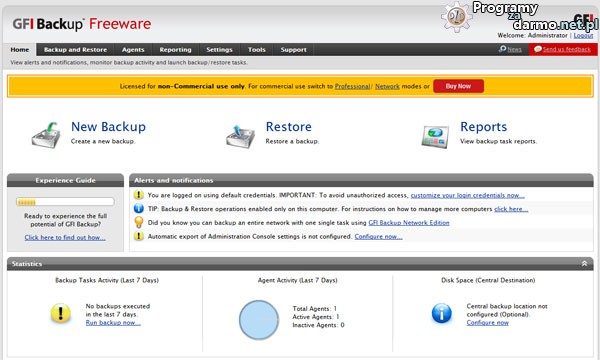Click the feedback speech bubble icon

click(538, 49)
